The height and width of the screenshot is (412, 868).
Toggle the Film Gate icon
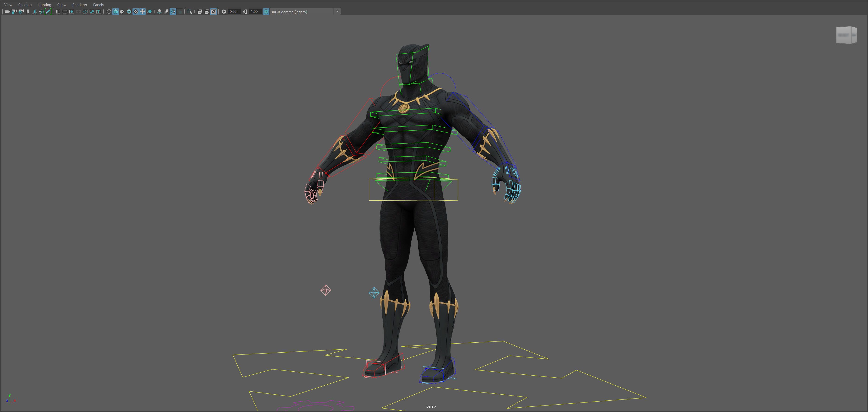[x=65, y=11]
